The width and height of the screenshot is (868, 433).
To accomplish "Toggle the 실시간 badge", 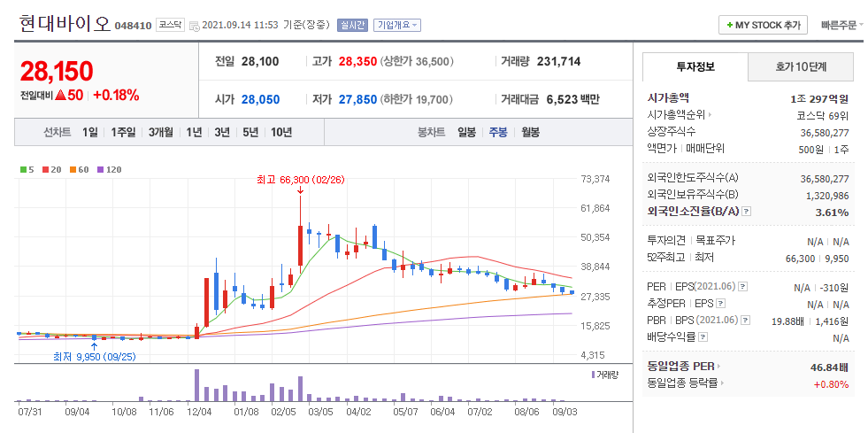I will coord(352,25).
